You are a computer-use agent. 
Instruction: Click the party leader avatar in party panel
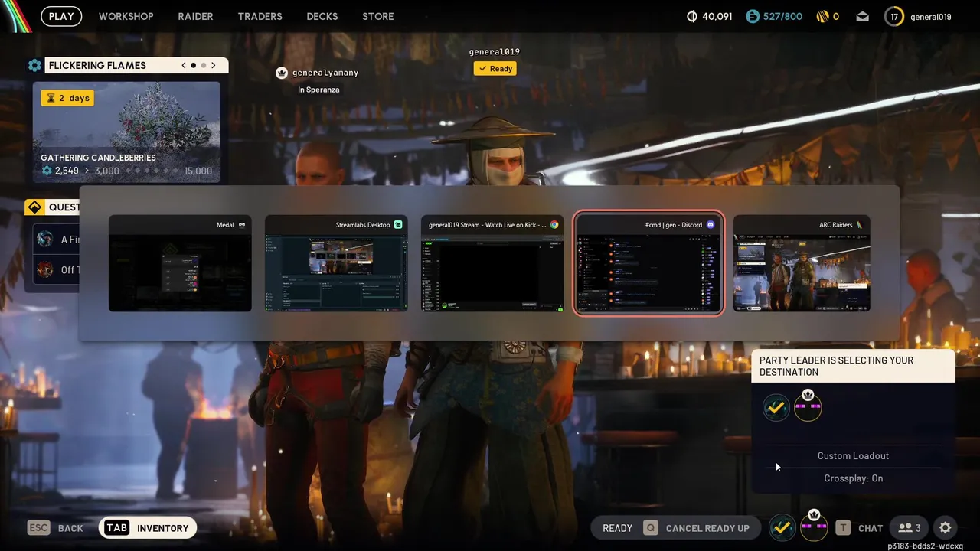[x=808, y=406]
